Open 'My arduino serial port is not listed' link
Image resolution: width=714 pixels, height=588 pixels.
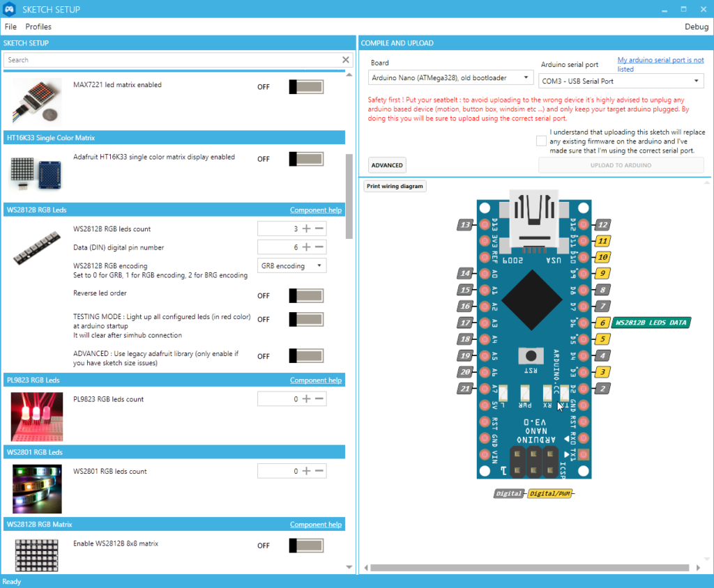point(660,64)
